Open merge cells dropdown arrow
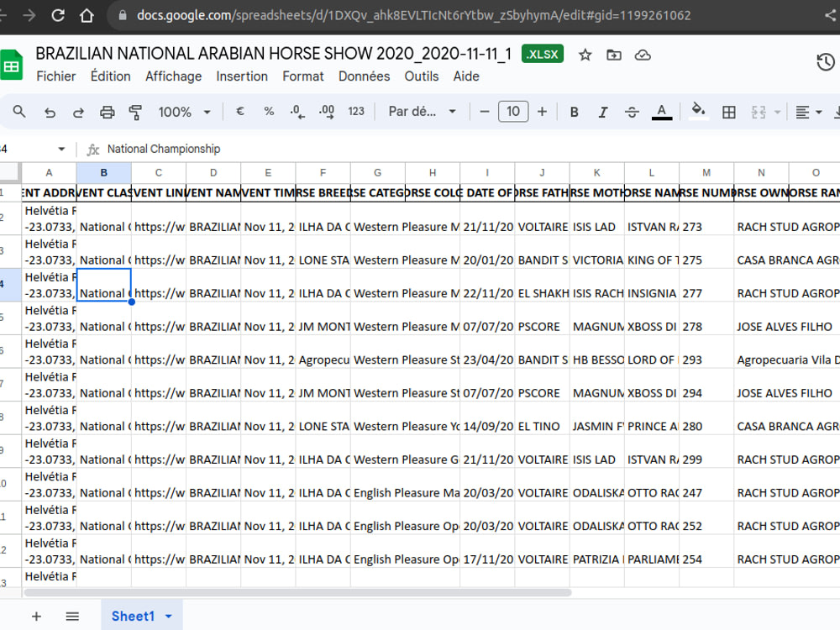The image size is (840, 630). (777, 112)
